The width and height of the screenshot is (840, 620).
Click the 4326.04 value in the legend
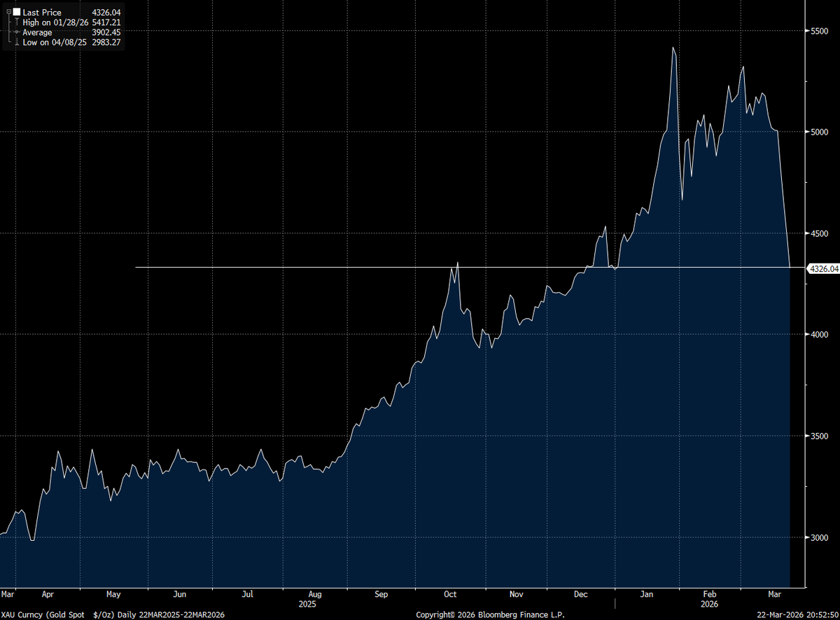pyautogui.click(x=106, y=13)
